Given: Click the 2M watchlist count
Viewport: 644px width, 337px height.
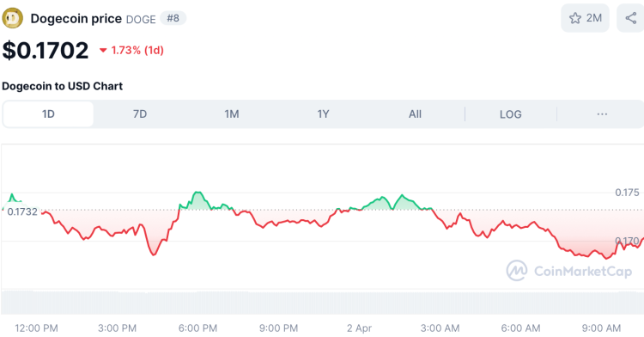Looking at the screenshot, I should point(594,18).
